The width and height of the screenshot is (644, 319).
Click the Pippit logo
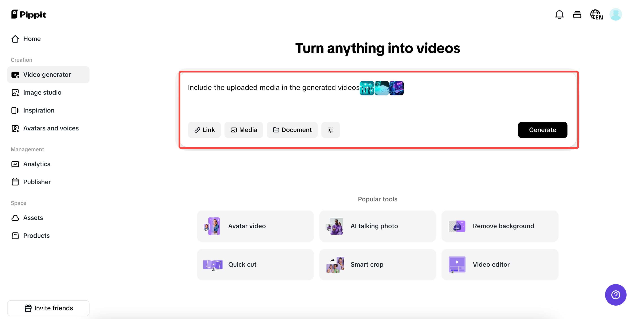(x=29, y=14)
